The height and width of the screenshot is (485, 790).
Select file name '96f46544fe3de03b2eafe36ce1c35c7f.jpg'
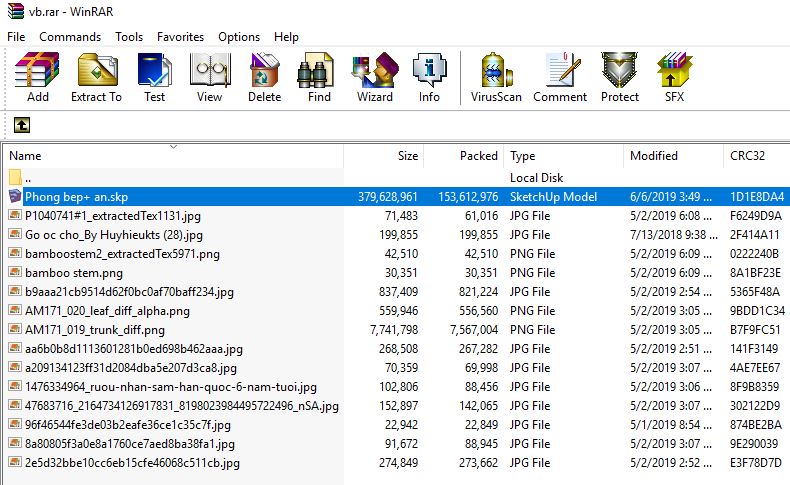point(128,425)
